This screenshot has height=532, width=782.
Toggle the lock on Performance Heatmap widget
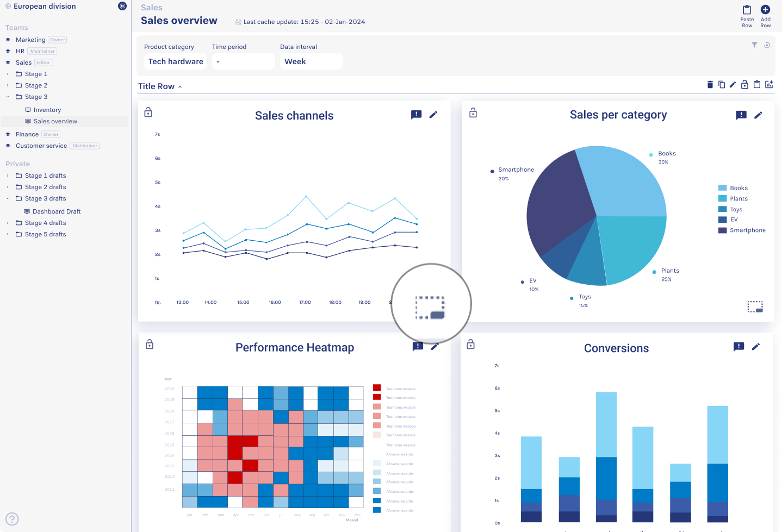tap(150, 345)
